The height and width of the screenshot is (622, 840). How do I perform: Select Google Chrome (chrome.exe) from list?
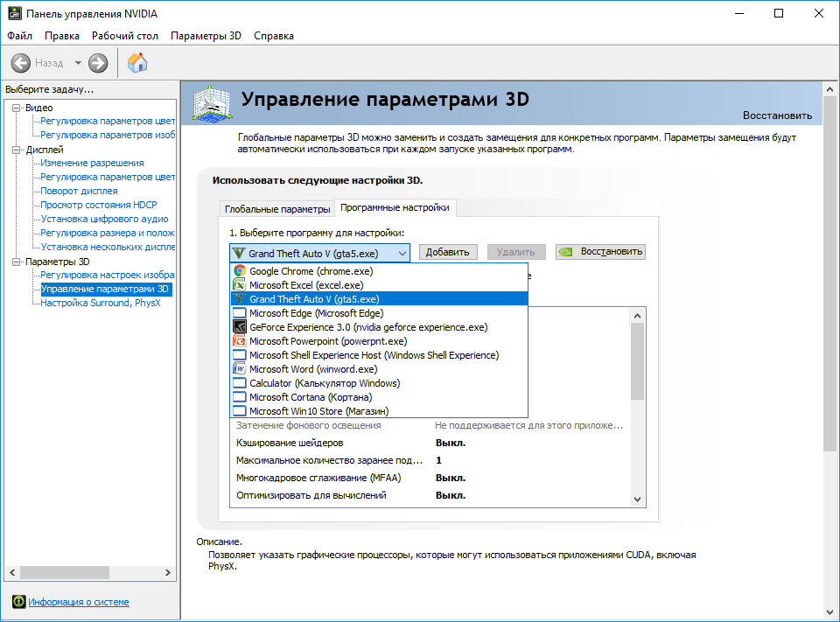tap(379, 271)
